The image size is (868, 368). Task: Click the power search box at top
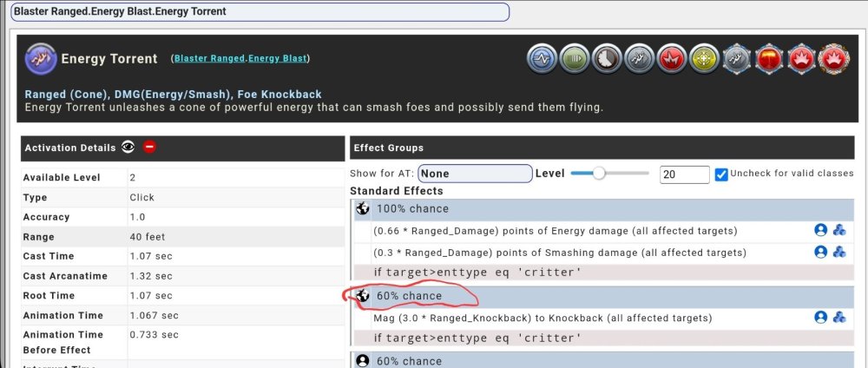tap(260, 12)
